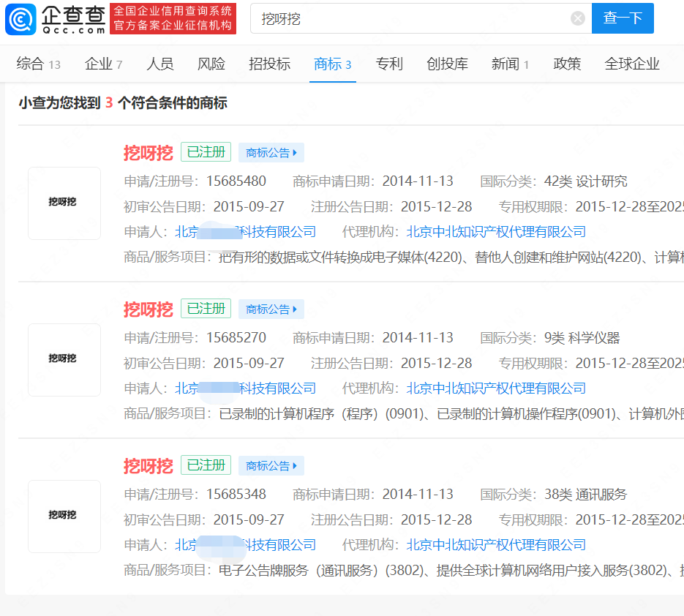Select the 招投标 tab
The height and width of the screenshot is (616, 684).
tap(269, 64)
